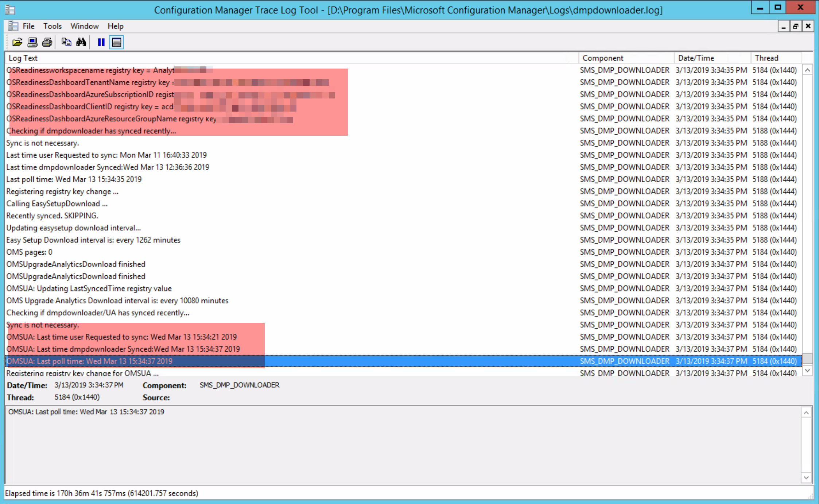
Task: Open the Window menu
Action: [84, 26]
